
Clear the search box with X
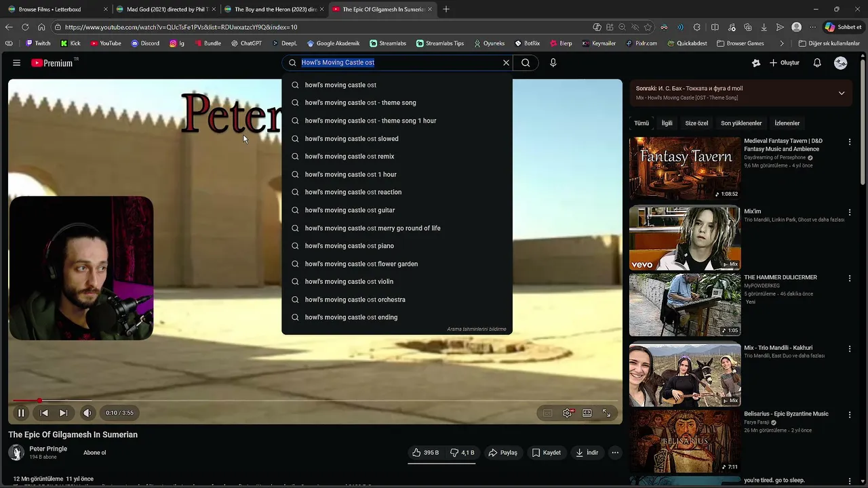[x=506, y=62]
